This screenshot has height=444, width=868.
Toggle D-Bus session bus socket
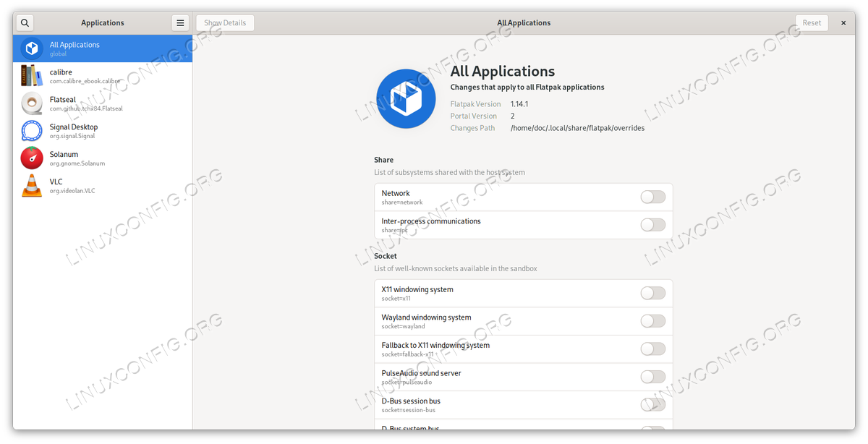click(x=652, y=404)
